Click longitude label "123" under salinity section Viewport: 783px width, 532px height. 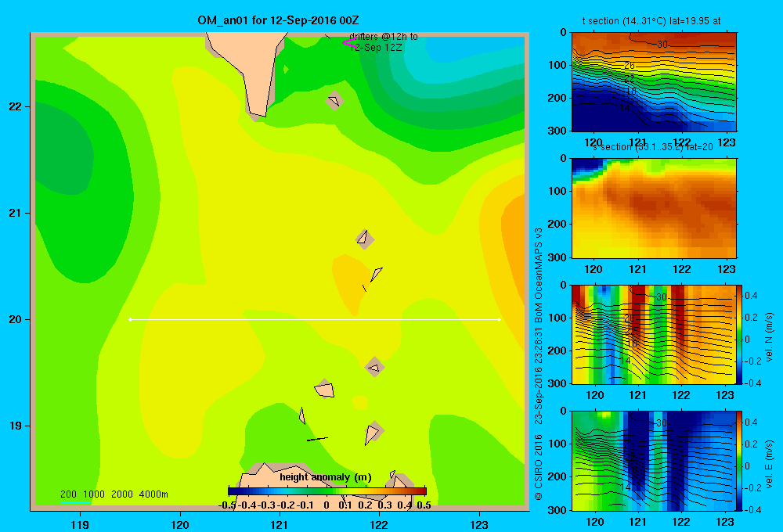pos(726,269)
